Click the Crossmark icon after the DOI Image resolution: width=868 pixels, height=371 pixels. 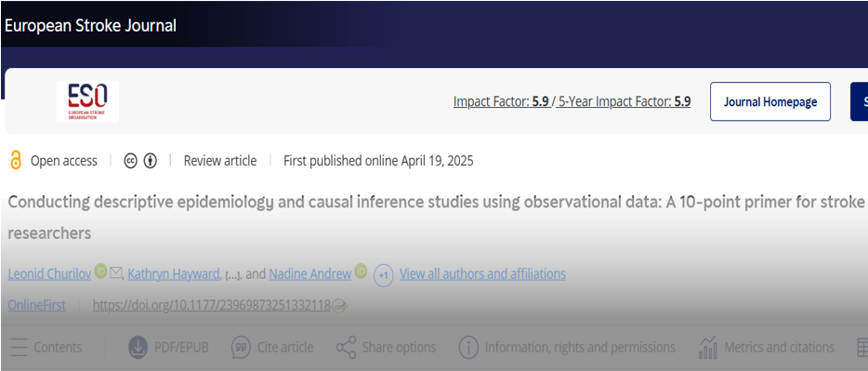click(339, 305)
